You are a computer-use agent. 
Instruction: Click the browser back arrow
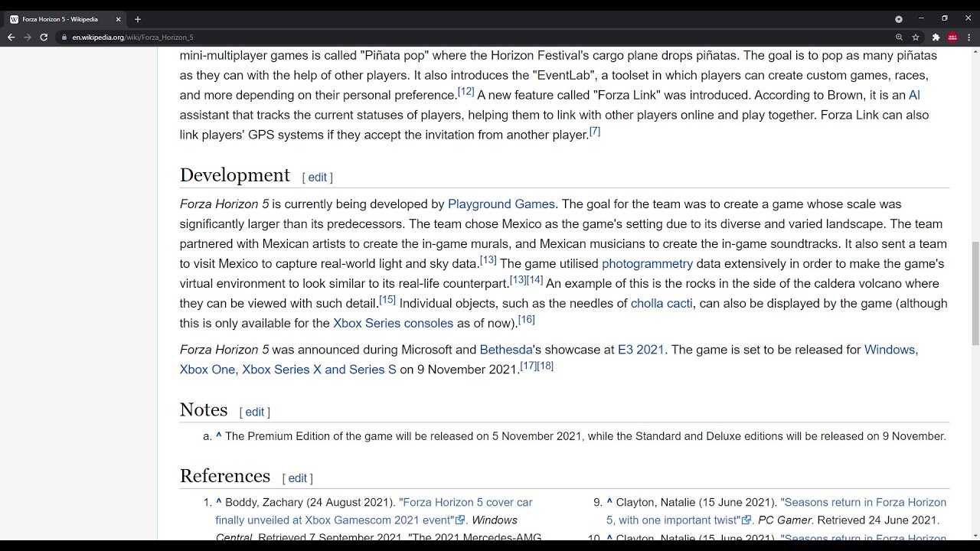[11, 37]
